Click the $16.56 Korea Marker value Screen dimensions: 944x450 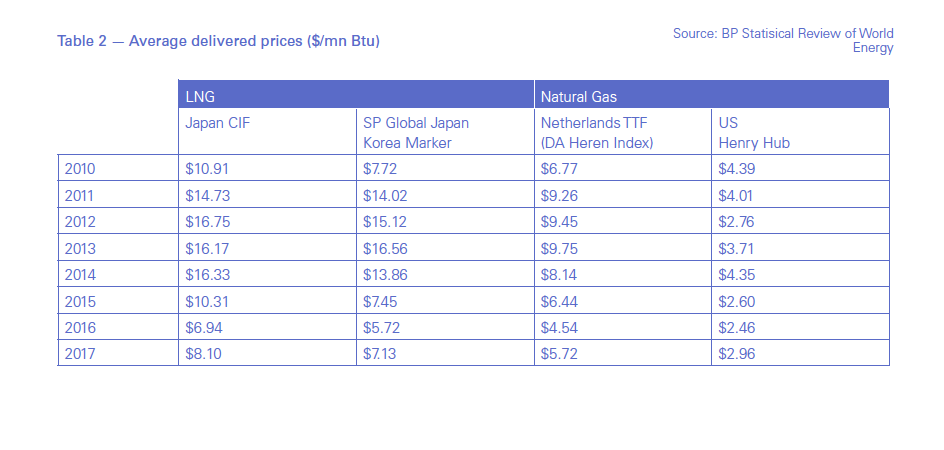[x=385, y=248]
